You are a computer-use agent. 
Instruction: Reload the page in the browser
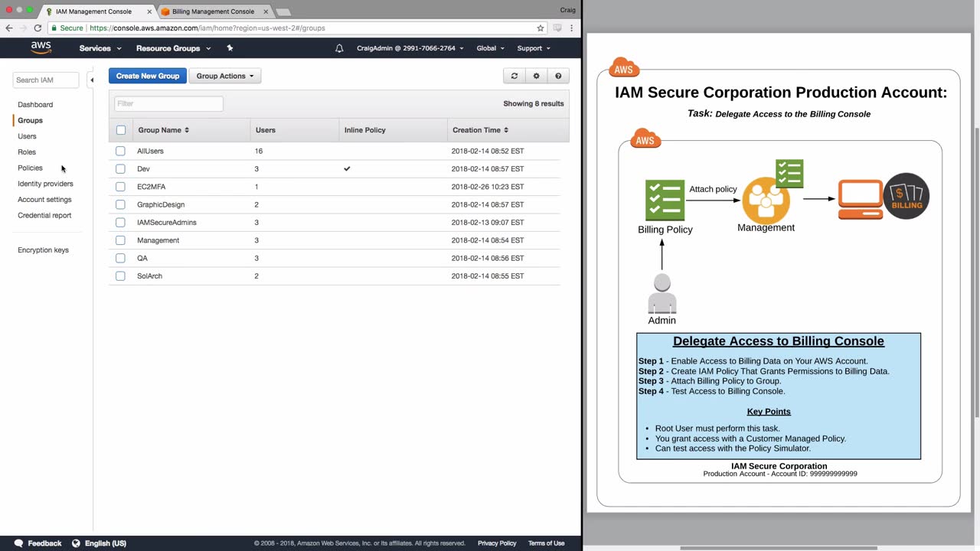(x=38, y=28)
